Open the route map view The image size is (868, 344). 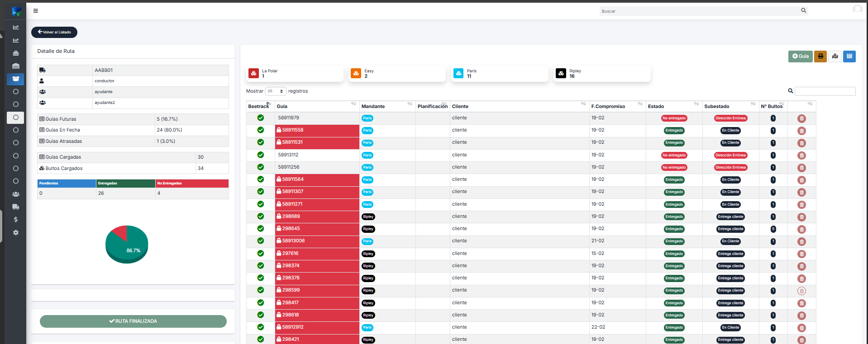835,56
